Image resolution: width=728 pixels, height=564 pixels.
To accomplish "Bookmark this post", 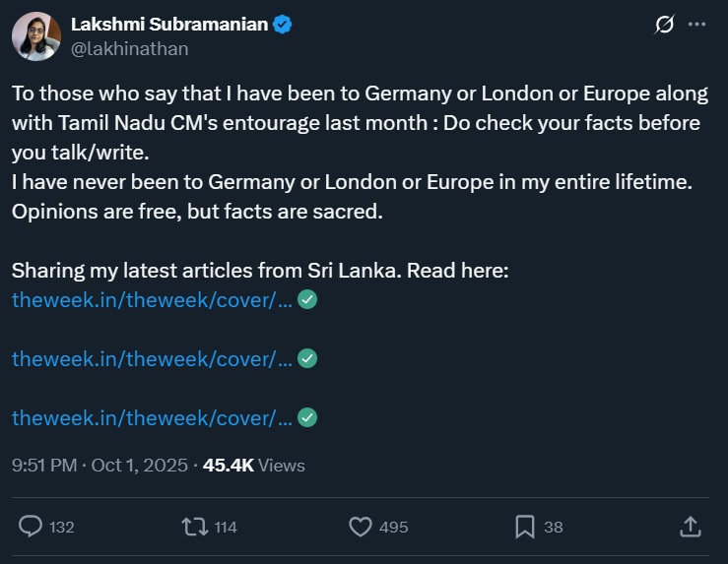I will (524, 527).
